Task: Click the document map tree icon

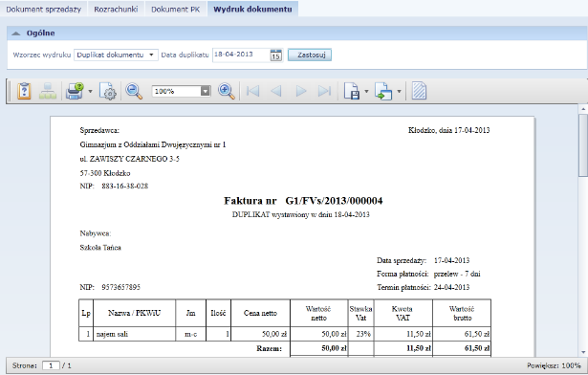Action: (48, 91)
